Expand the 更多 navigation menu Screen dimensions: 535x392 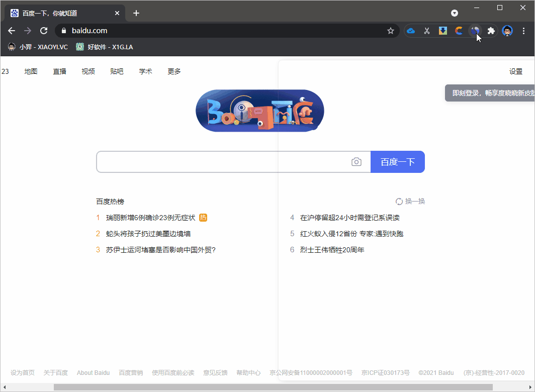[174, 71]
